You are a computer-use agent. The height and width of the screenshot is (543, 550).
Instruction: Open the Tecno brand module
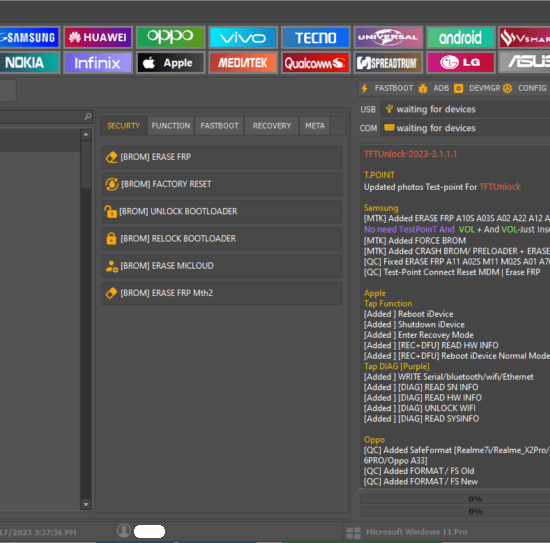[x=316, y=37]
